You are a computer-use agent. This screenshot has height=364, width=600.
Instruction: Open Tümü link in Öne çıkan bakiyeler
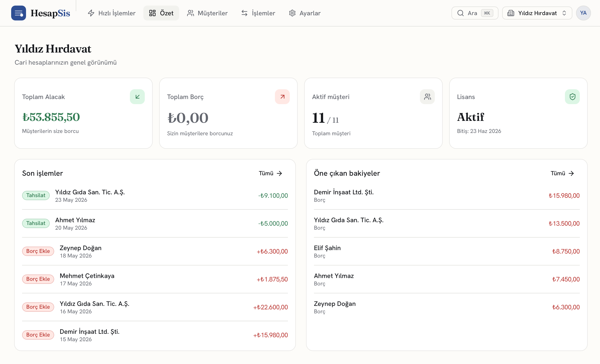coord(562,173)
